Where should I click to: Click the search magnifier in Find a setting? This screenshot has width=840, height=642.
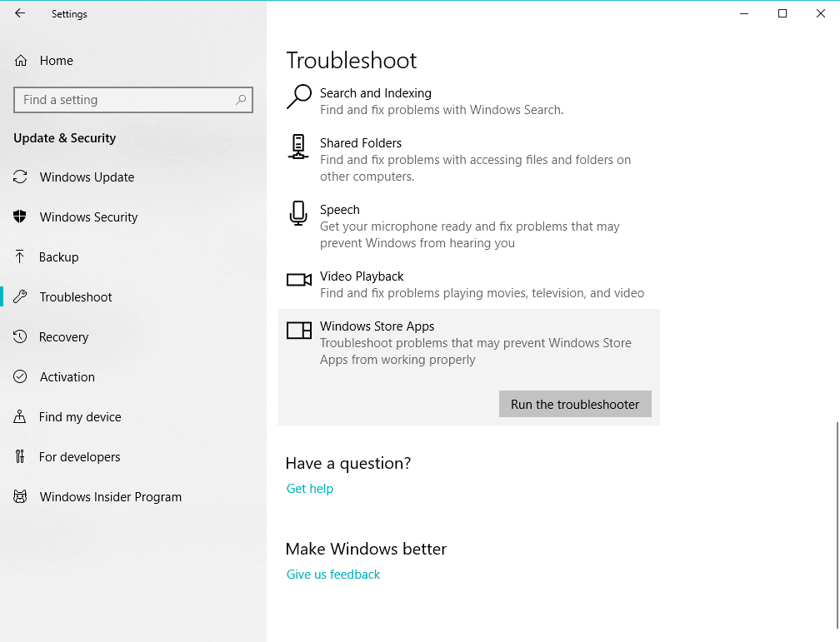[241, 100]
